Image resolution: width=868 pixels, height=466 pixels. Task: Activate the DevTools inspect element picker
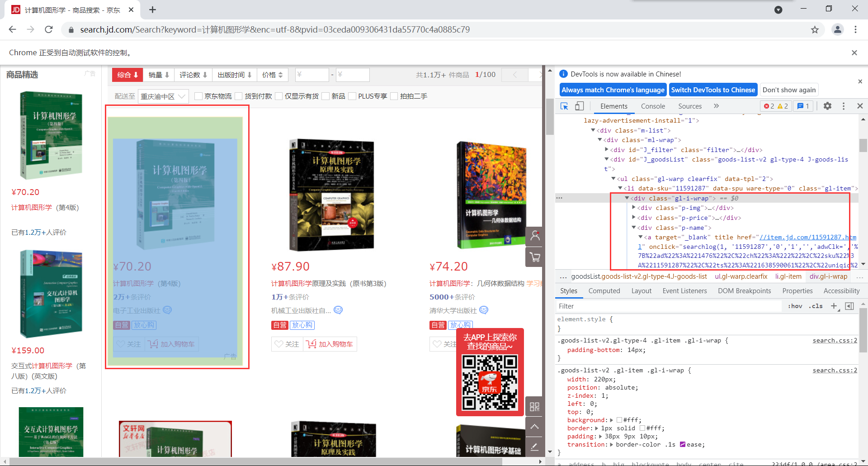click(x=564, y=106)
